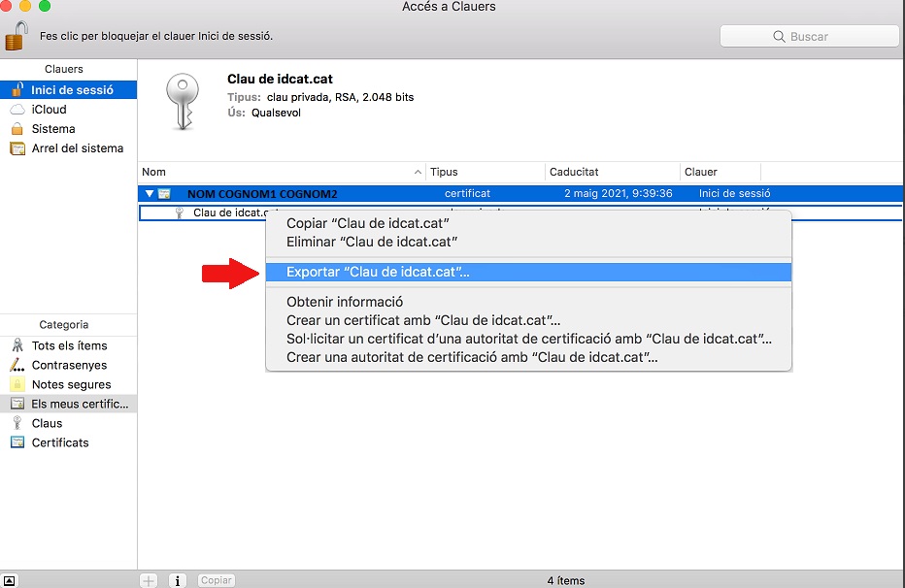The image size is (905, 588).
Task: Select the Contrasenyes category
Action: pos(69,365)
